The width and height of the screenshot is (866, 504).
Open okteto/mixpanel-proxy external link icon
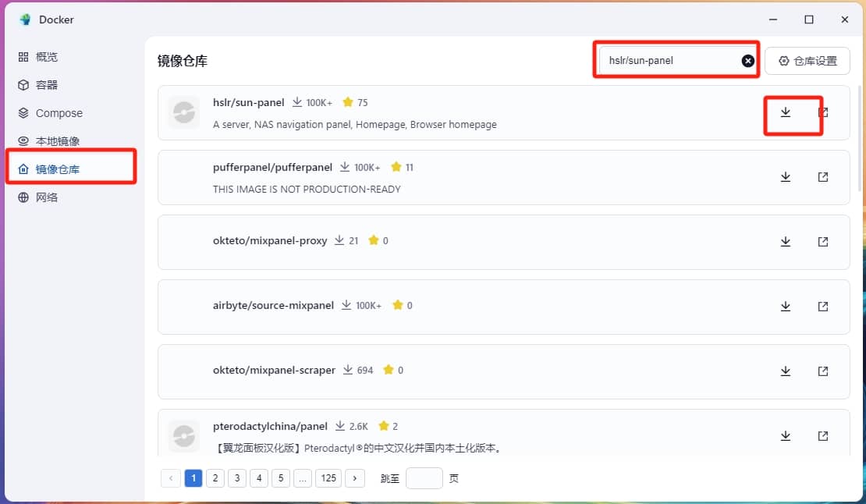click(823, 242)
